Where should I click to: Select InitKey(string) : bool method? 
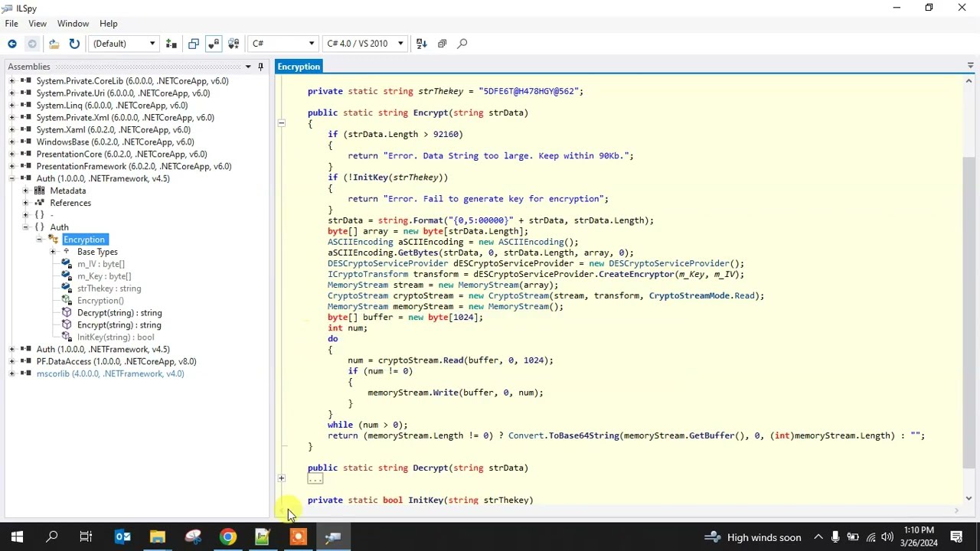(x=116, y=337)
